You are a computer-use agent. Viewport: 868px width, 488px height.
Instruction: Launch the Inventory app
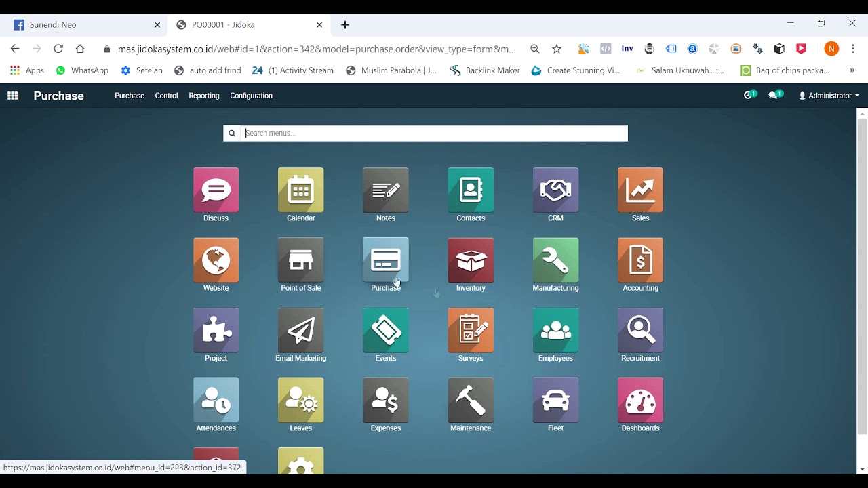pos(471,260)
